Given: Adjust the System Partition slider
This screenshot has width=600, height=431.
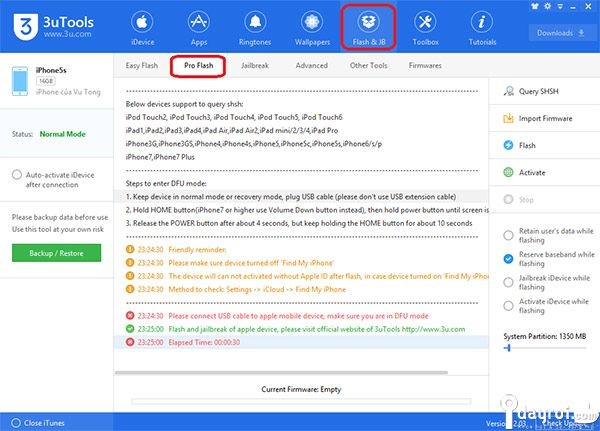Looking at the screenshot, I should pos(508,348).
